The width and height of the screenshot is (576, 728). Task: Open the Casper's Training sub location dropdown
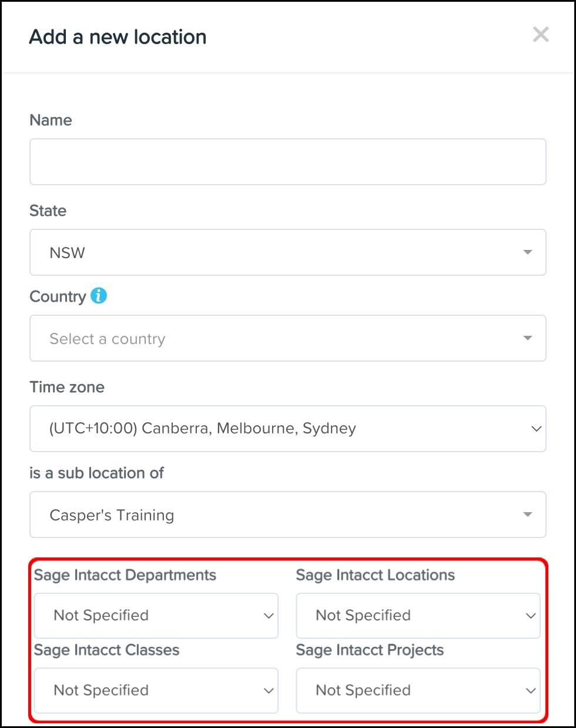click(282, 515)
